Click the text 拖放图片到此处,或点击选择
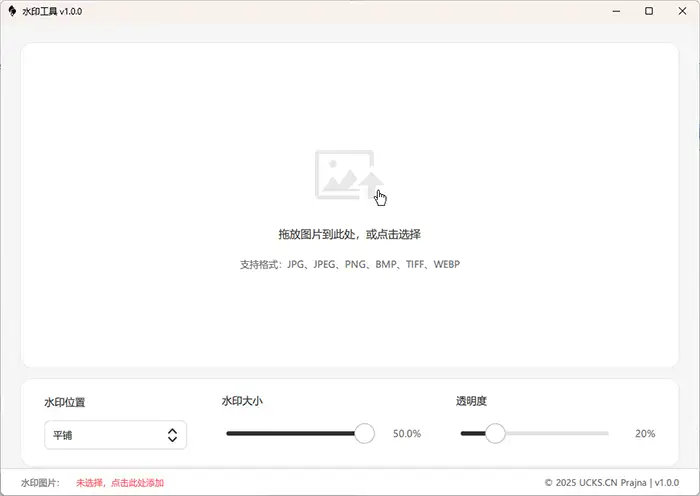 350,234
